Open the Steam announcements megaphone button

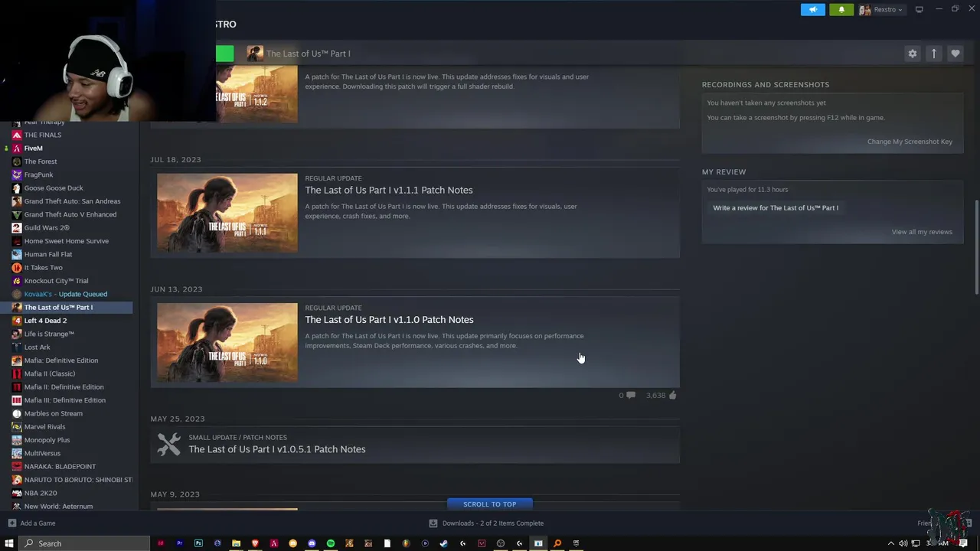(x=813, y=9)
